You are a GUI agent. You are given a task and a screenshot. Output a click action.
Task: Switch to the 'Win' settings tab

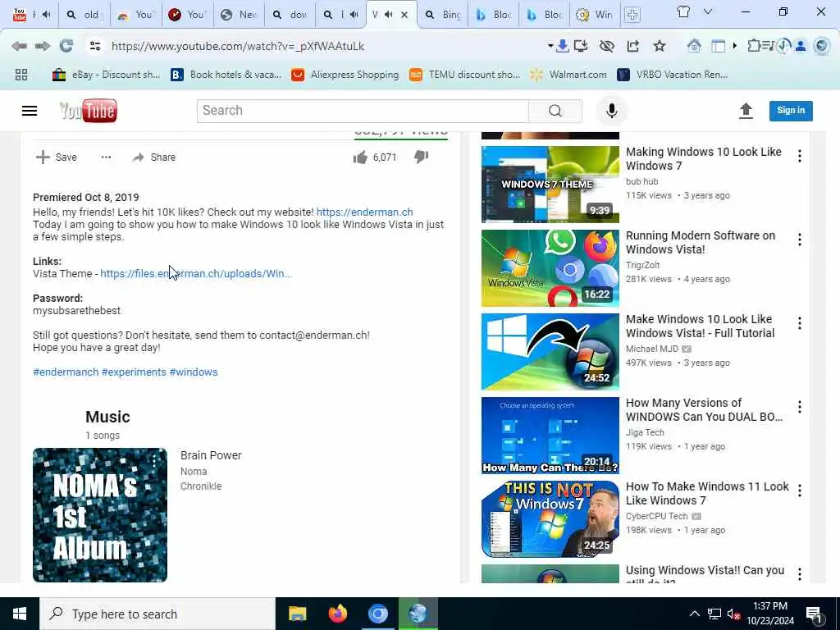point(594,15)
